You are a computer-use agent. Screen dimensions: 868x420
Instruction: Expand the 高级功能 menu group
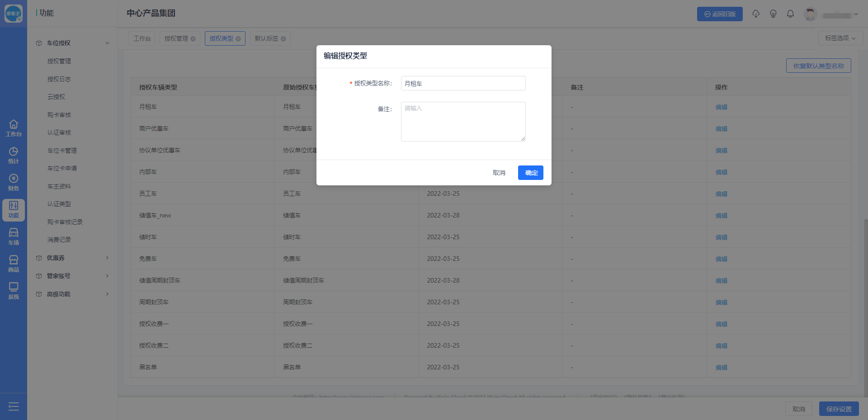tap(72, 294)
